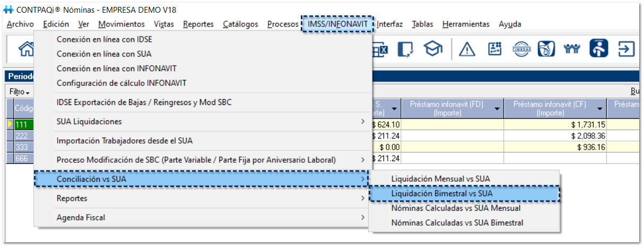This screenshot has width=644, height=247.
Task: Click the Excel export toolbar icon
Action: (x=380, y=49)
